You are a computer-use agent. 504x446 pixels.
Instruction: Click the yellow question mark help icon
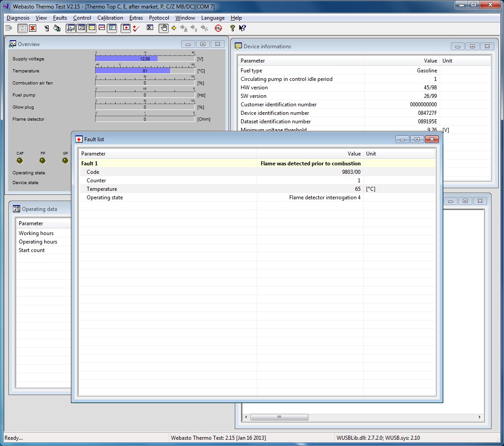(x=232, y=28)
